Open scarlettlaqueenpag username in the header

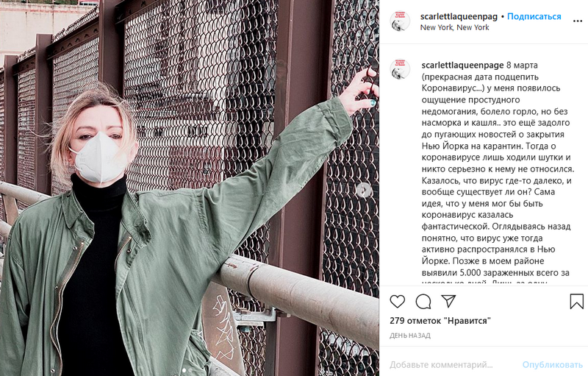point(459,16)
